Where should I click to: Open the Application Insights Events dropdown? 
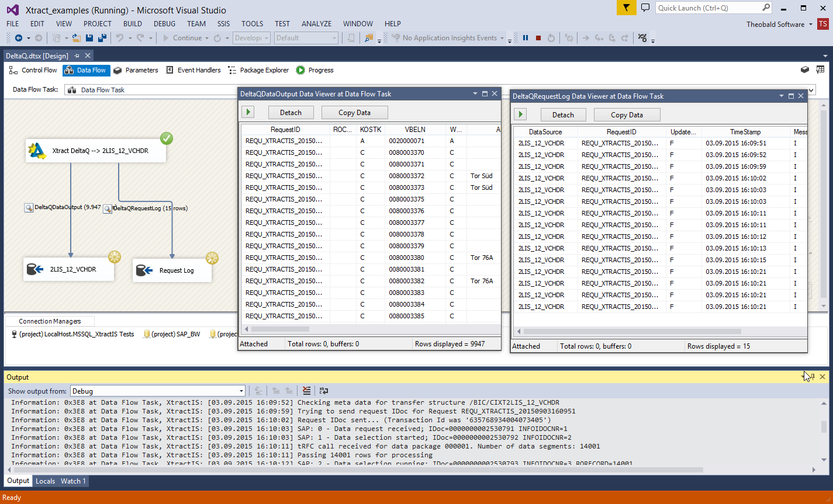click(x=502, y=38)
